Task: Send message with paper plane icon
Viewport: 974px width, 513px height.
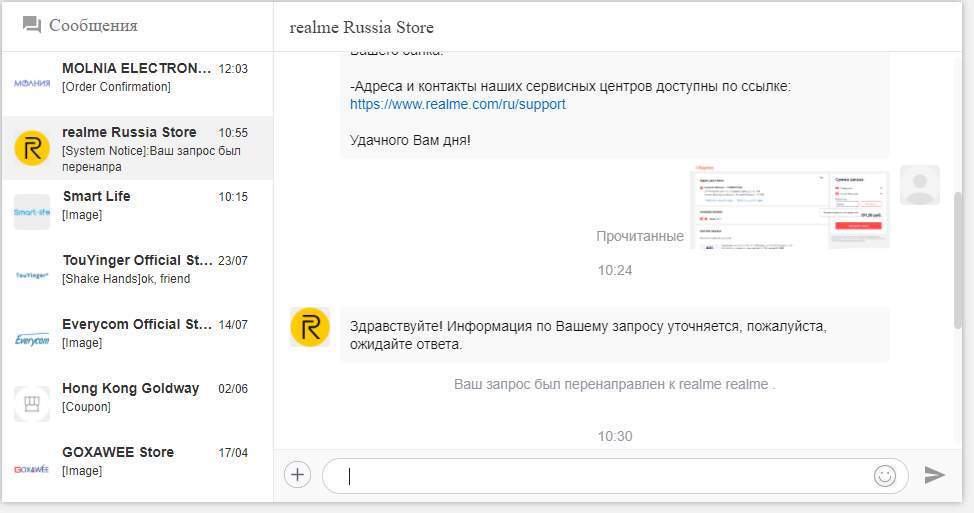Action: point(934,475)
